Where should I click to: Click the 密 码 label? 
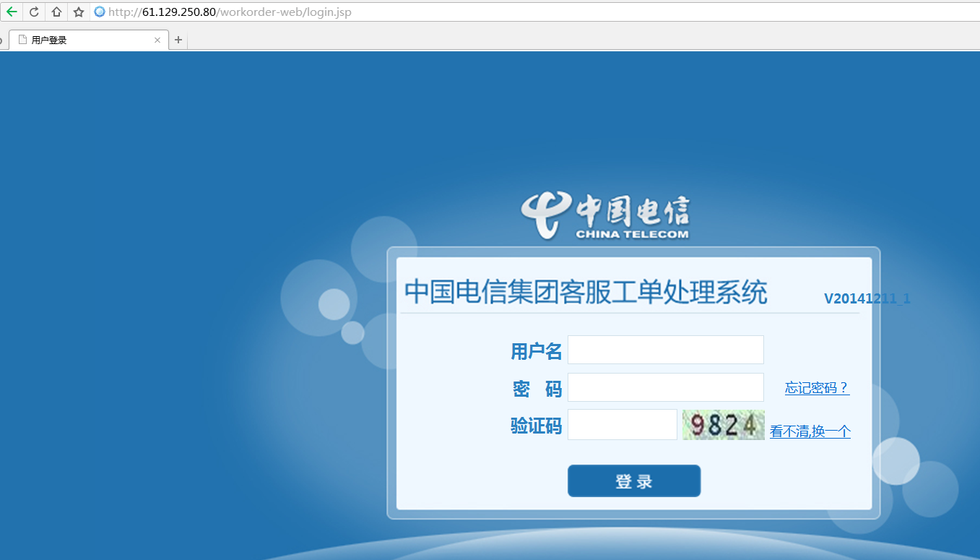[x=537, y=389]
